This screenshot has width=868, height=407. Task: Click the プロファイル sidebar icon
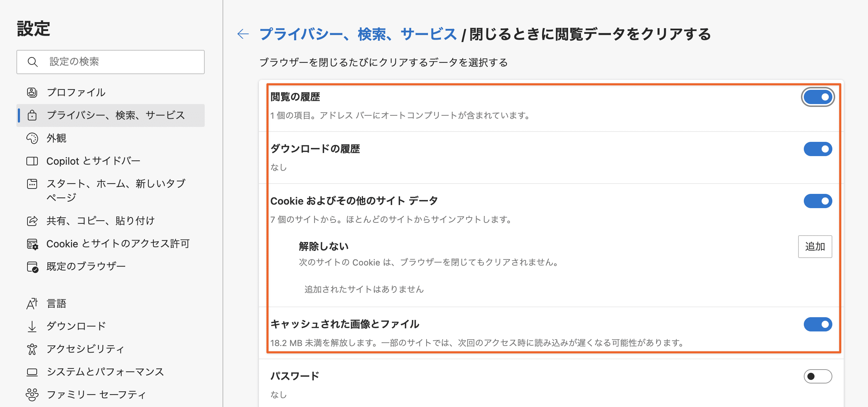[x=32, y=92]
